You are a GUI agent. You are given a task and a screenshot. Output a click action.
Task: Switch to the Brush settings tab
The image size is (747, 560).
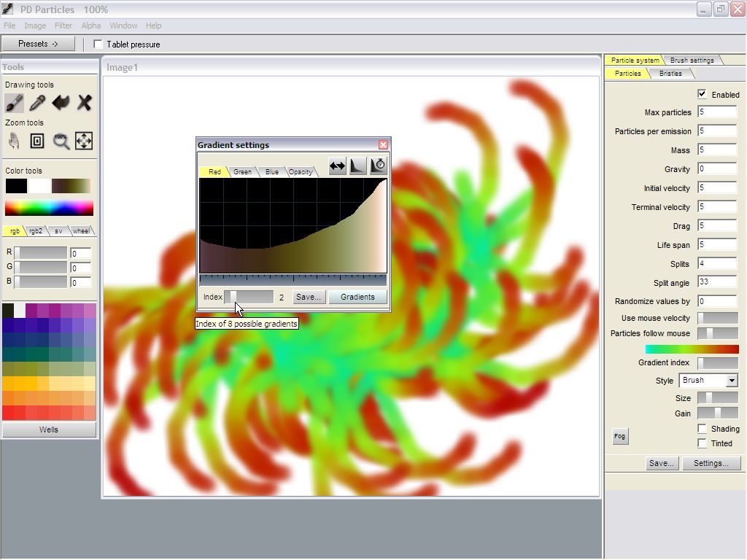coord(692,61)
